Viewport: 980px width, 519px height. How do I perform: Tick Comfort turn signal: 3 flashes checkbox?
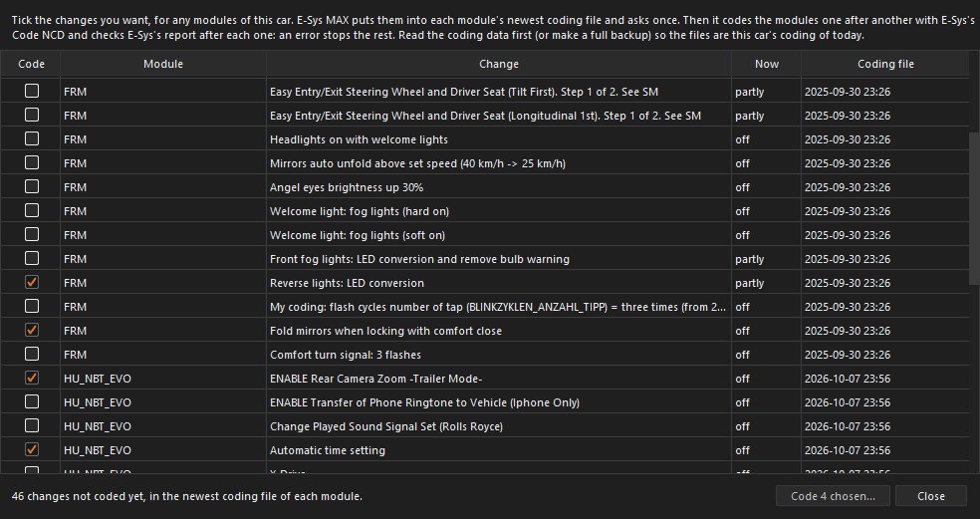(x=31, y=354)
